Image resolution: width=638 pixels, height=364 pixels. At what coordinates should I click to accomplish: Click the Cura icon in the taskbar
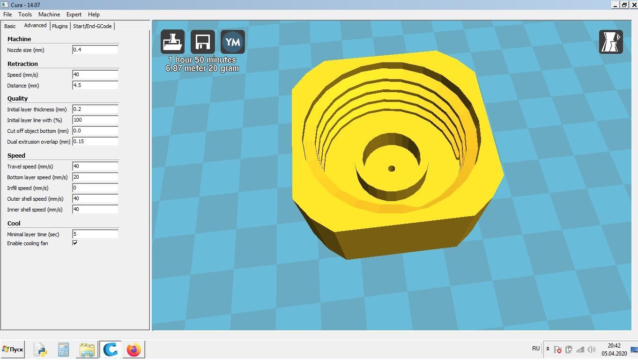click(x=111, y=349)
